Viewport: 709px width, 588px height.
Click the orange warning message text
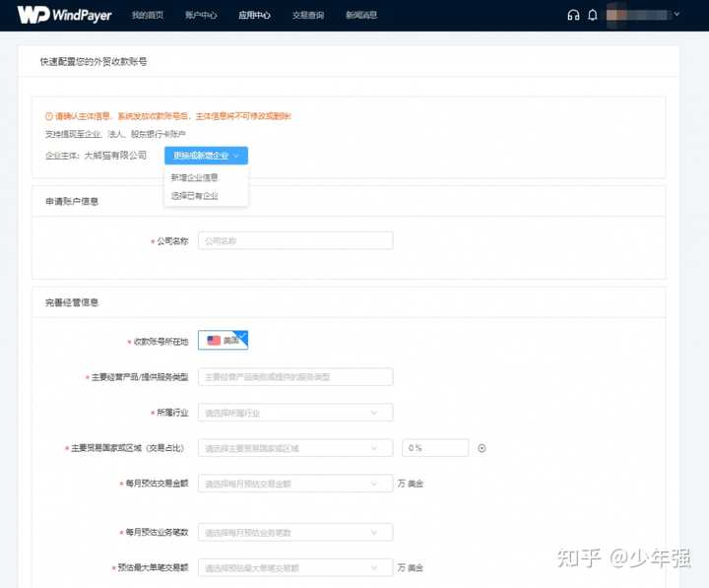172,116
